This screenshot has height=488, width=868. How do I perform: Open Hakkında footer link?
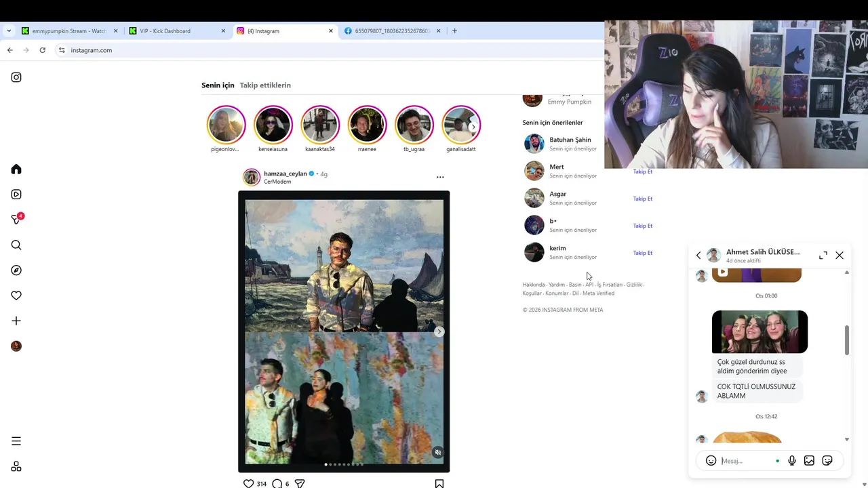pyautogui.click(x=533, y=285)
